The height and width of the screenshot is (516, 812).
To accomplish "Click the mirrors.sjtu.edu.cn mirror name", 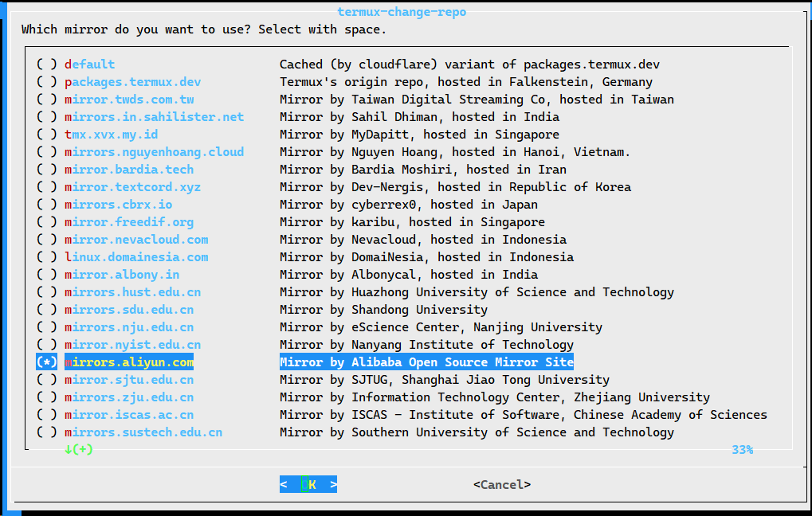I will tap(129, 380).
